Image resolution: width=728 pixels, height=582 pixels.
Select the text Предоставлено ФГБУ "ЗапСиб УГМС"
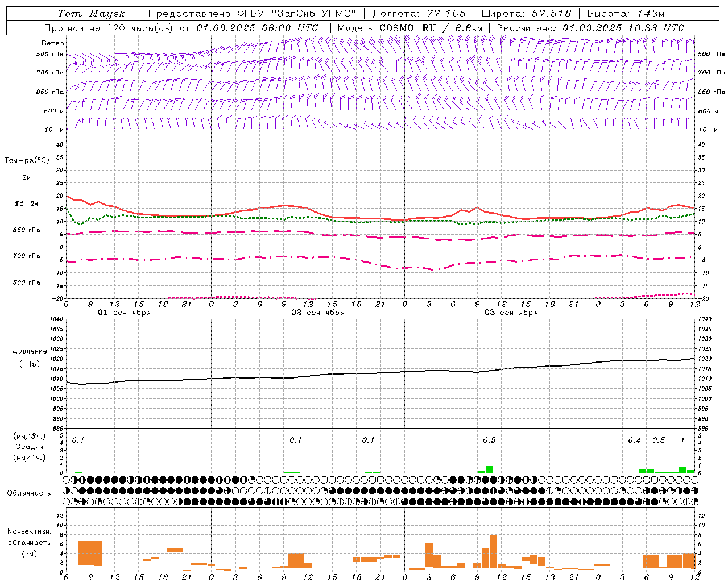pyautogui.click(x=251, y=14)
